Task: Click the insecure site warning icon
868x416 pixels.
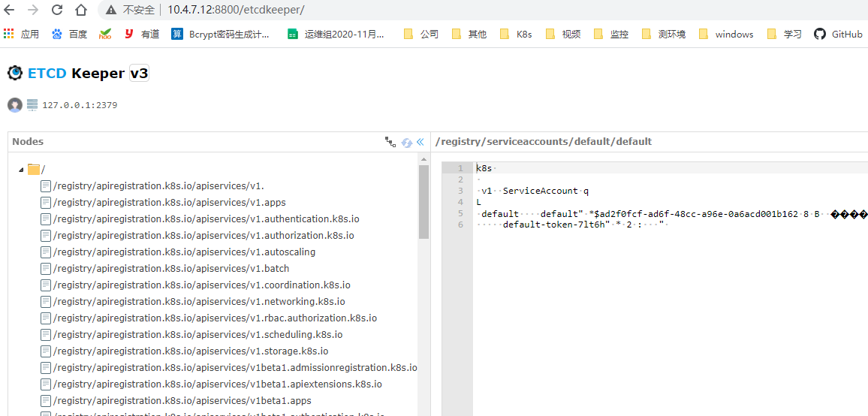Action: click(111, 10)
